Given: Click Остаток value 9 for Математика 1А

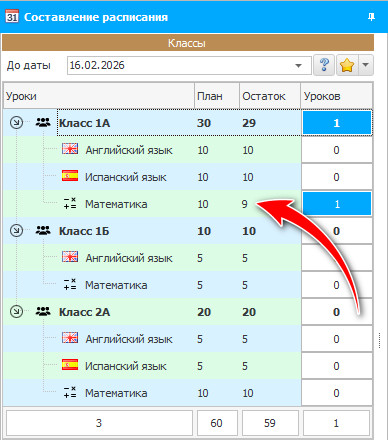Looking at the screenshot, I should coord(245,204).
